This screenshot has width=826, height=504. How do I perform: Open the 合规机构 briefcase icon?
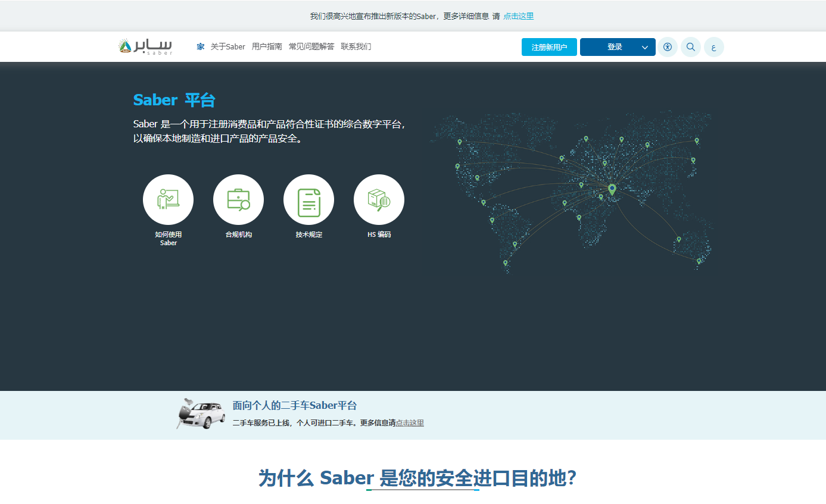(238, 200)
